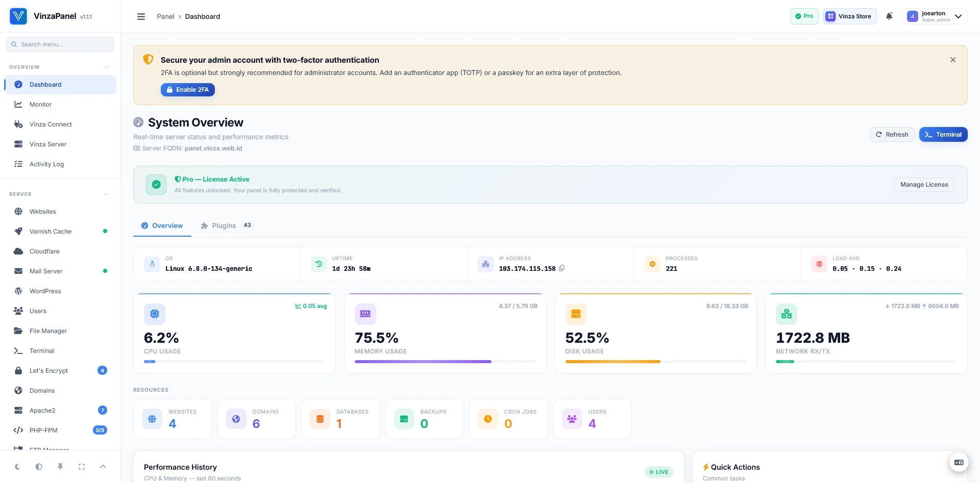Image resolution: width=980 pixels, height=483 pixels.
Task: Open the notifications bell
Action: [x=889, y=16]
